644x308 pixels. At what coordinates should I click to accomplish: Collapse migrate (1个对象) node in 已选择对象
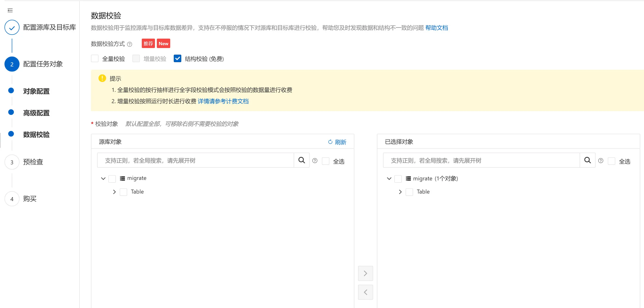tap(389, 178)
